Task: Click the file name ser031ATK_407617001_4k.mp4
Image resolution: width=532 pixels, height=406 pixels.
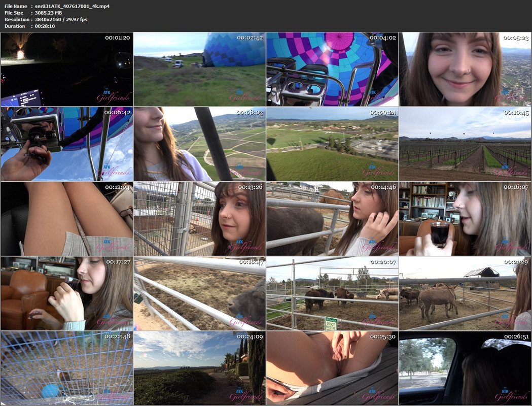Action: [x=72, y=6]
